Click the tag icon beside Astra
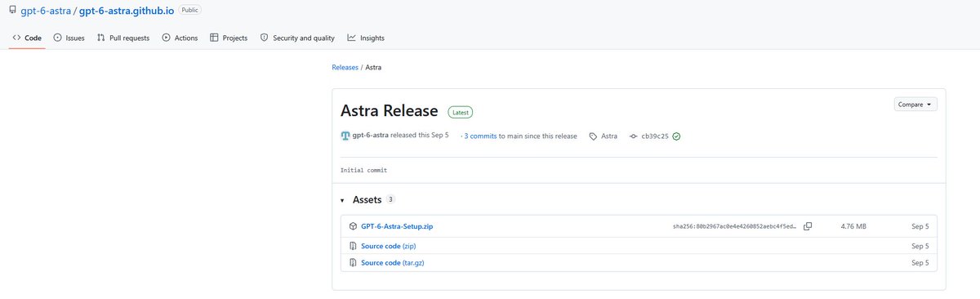 [x=594, y=136]
